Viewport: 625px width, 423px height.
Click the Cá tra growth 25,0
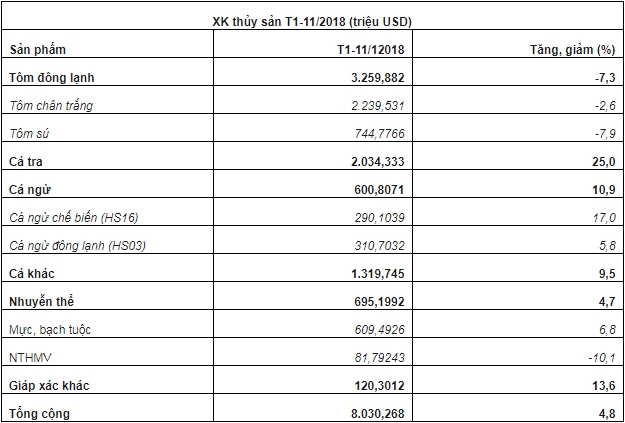pos(603,160)
